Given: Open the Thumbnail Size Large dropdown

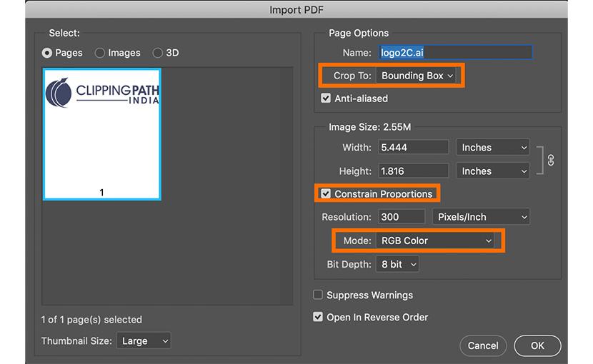Looking at the screenshot, I should [144, 340].
